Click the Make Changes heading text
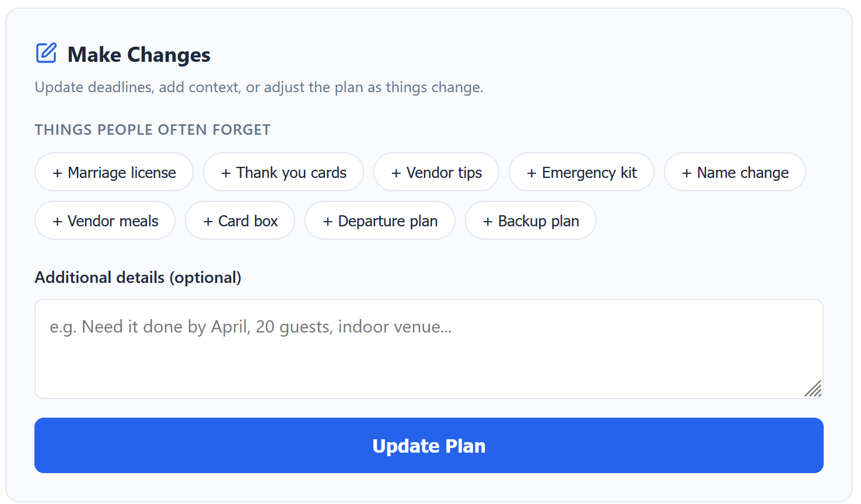This screenshot has height=504, width=861. click(x=139, y=55)
